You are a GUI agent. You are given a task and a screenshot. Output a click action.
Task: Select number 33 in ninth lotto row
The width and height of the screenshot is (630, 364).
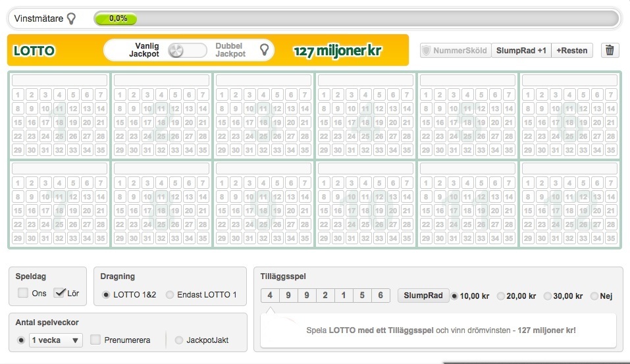(x=277, y=238)
